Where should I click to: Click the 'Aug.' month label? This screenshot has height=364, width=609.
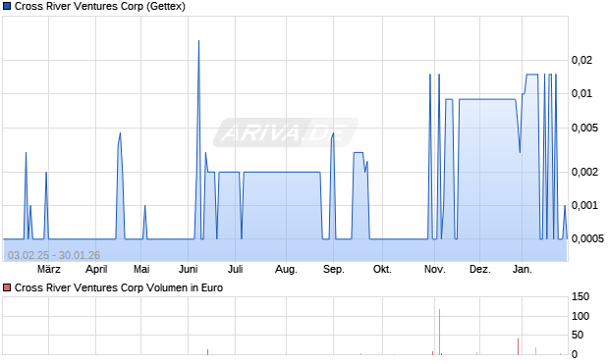(x=286, y=269)
